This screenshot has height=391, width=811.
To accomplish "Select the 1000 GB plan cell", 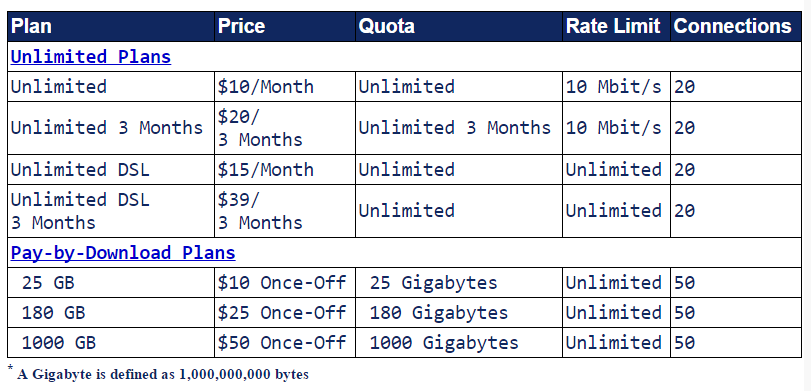I will coord(111,342).
